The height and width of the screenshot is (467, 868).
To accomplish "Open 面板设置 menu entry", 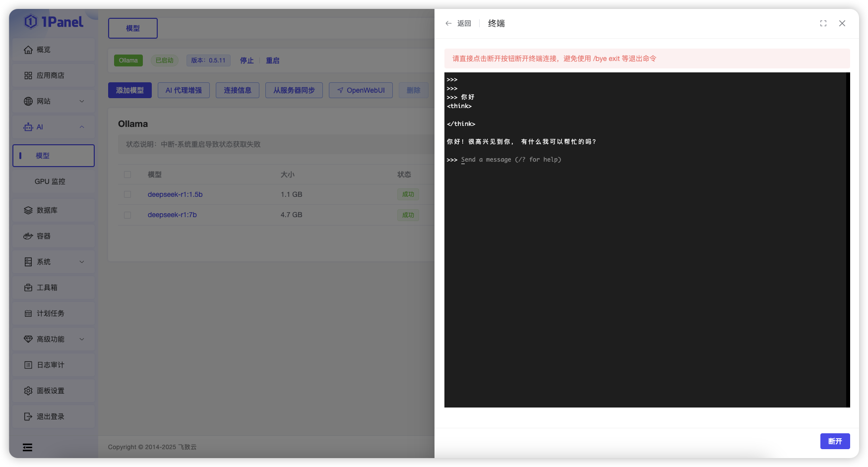I will pyautogui.click(x=54, y=391).
